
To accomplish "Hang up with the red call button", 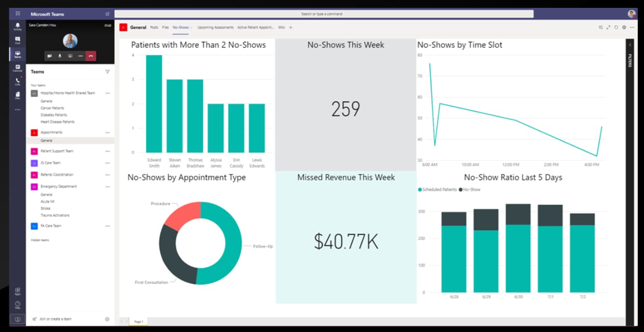I will [91, 56].
